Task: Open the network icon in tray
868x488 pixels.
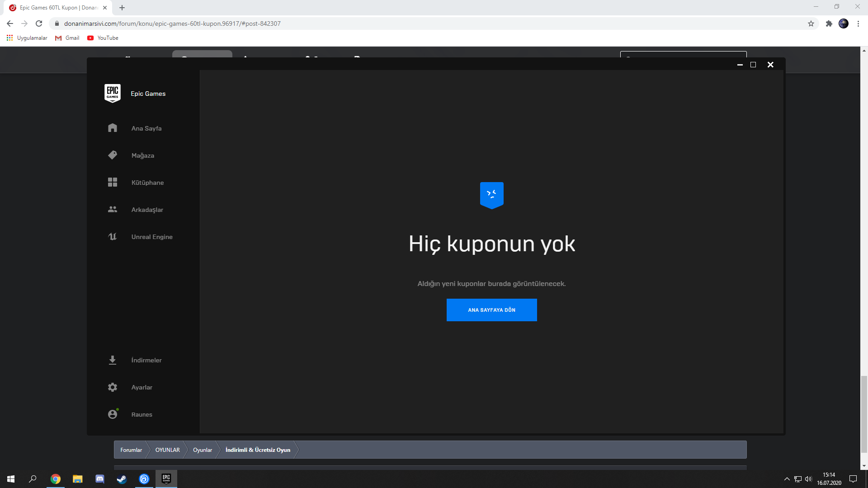Action: (x=798, y=479)
